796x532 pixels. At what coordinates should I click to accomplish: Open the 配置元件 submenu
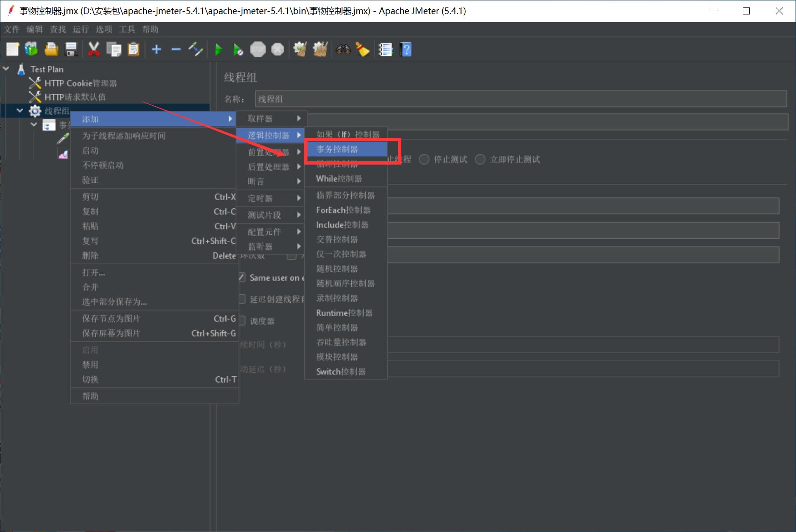pos(272,232)
